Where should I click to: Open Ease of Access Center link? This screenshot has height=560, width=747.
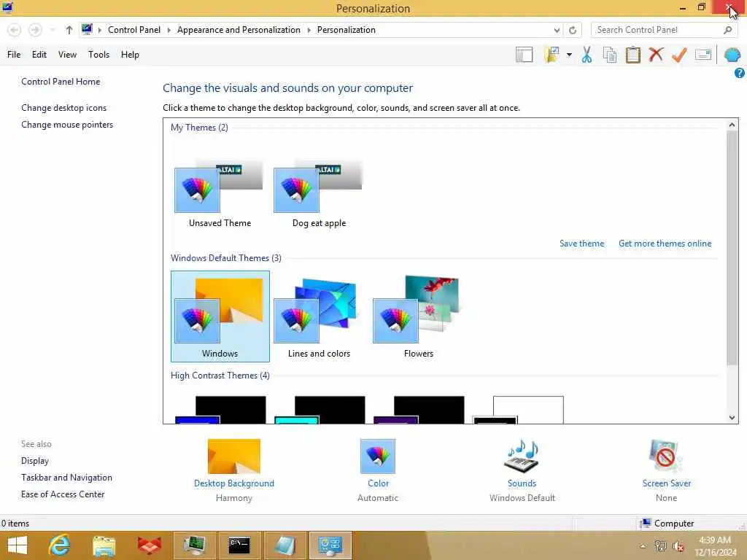click(63, 494)
